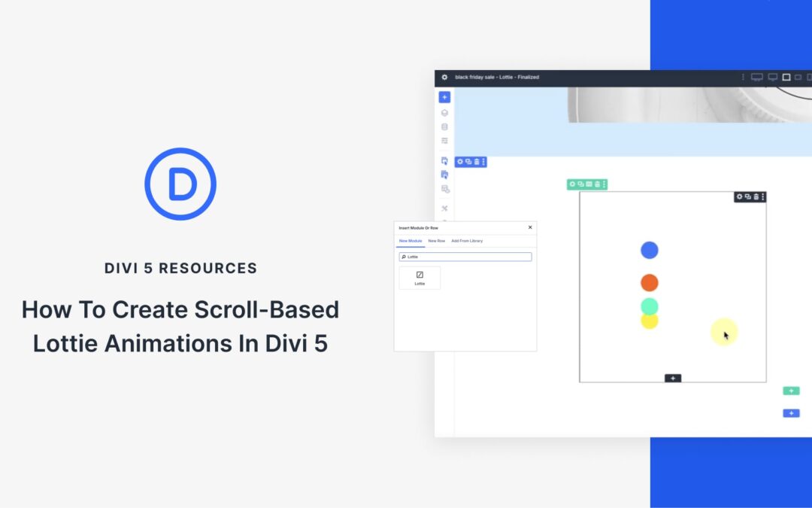Delete the row using the green trash icon
The image size is (812, 508).
598,184
